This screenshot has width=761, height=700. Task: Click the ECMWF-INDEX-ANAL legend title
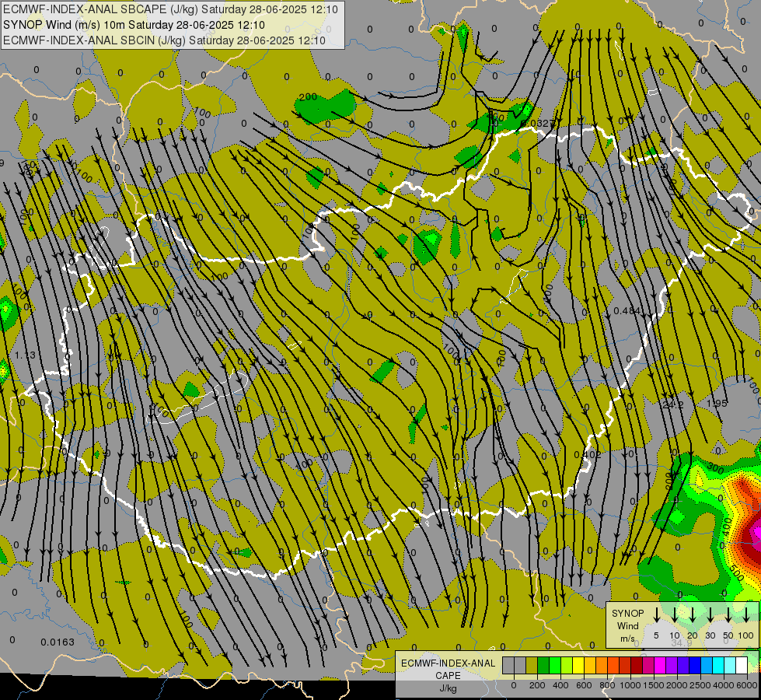tap(449, 663)
